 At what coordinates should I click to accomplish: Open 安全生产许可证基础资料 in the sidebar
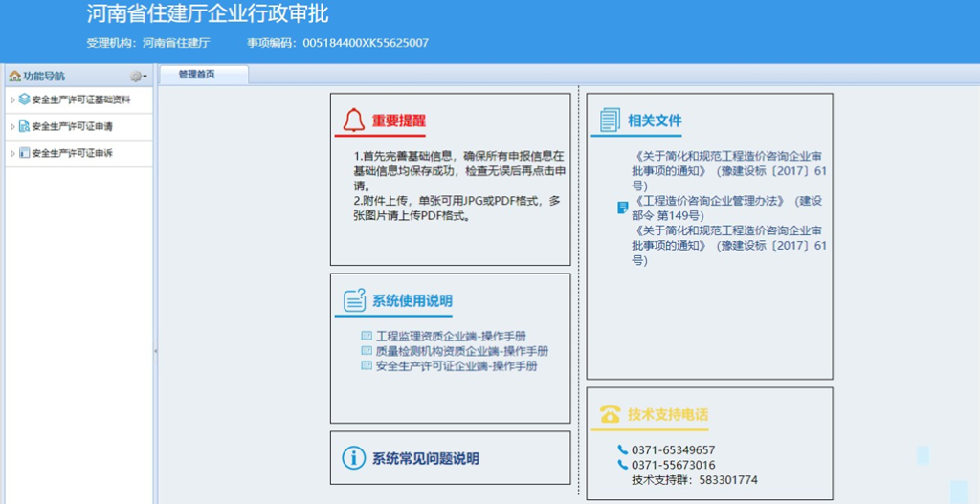coord(81,99)
